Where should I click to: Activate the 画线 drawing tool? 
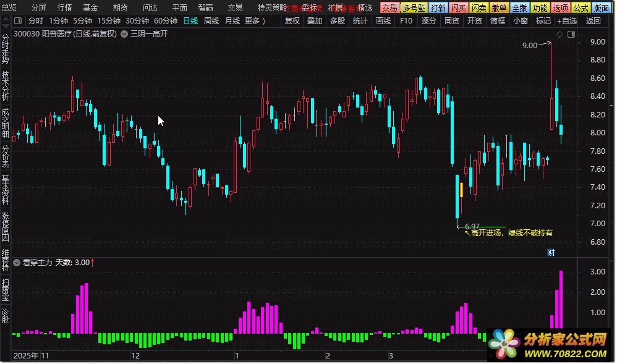coord(383,20)
